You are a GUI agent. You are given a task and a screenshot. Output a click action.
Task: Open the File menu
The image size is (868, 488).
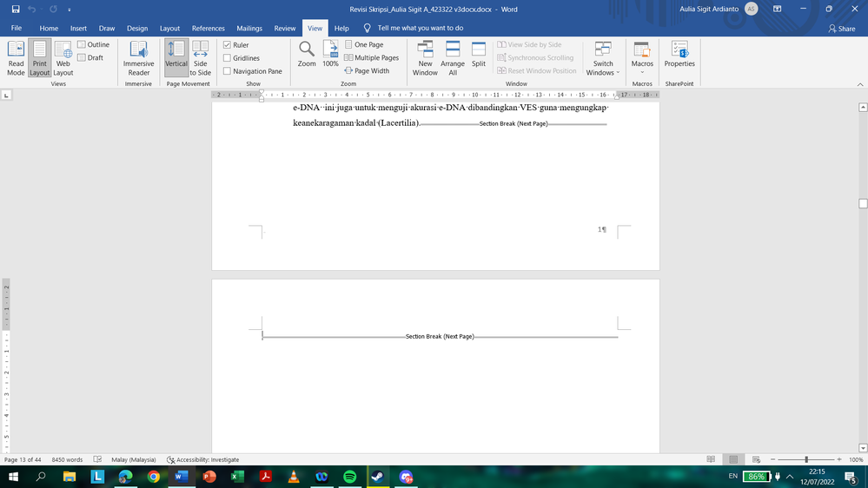(x=17, y=28)
